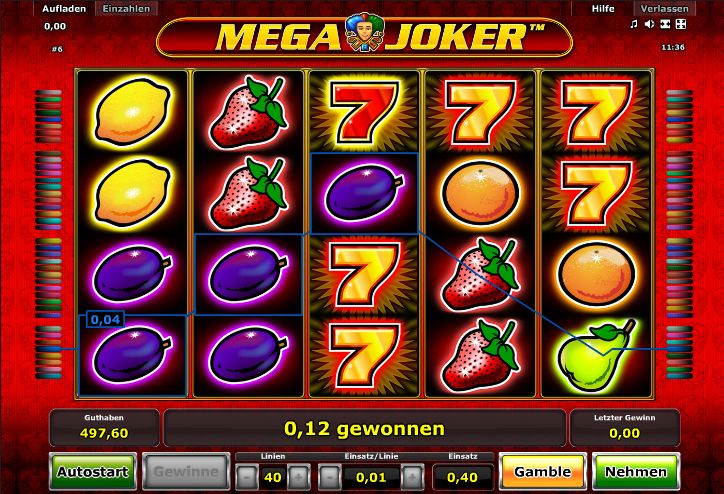Click the Einzahlen tab
The image size is (724, 494).
(x=126, y=8)
